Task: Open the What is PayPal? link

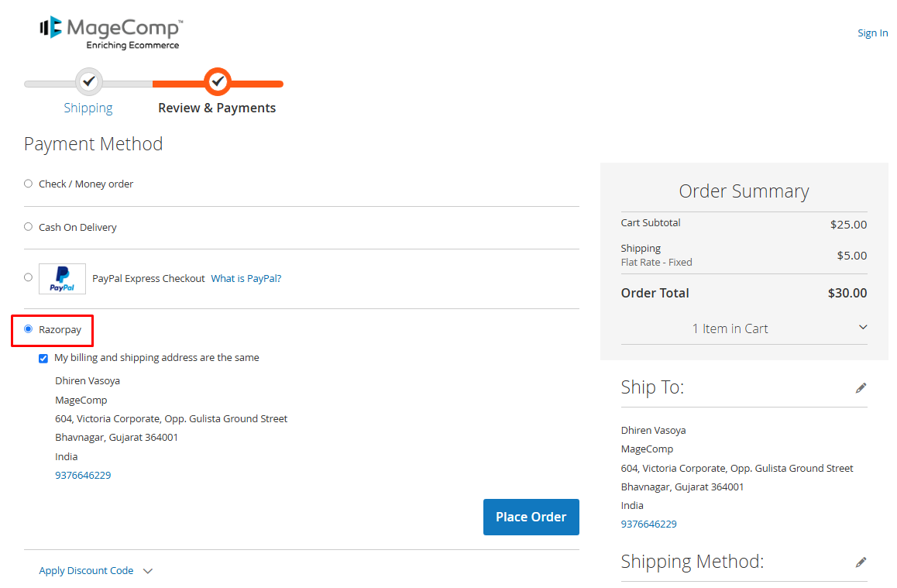Action: click(x=246, y=279)
